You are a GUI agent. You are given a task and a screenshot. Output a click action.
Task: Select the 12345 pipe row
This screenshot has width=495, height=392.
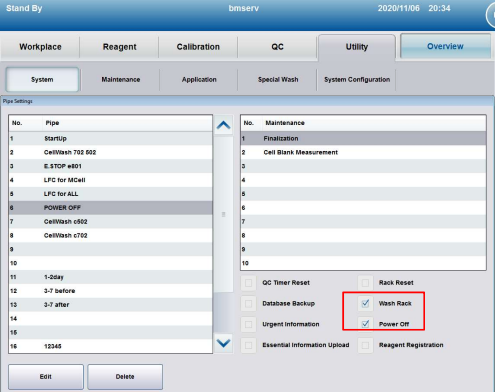click(x=110, y=346)
